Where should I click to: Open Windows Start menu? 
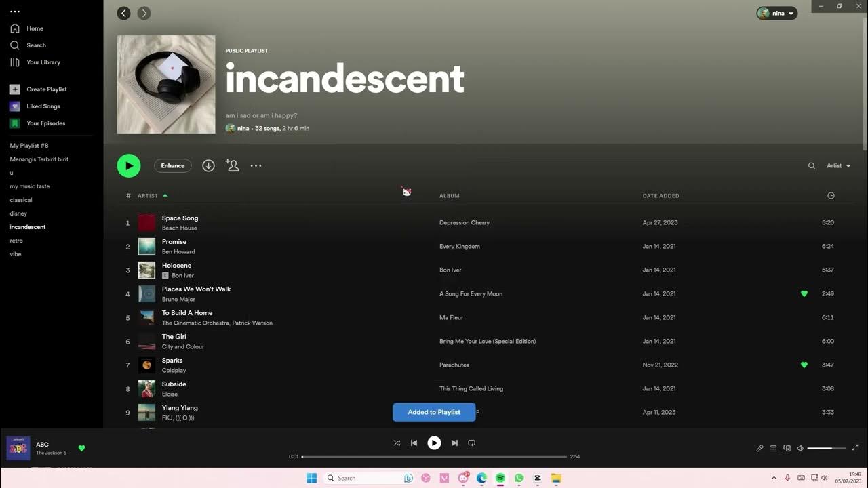point(311,478)
